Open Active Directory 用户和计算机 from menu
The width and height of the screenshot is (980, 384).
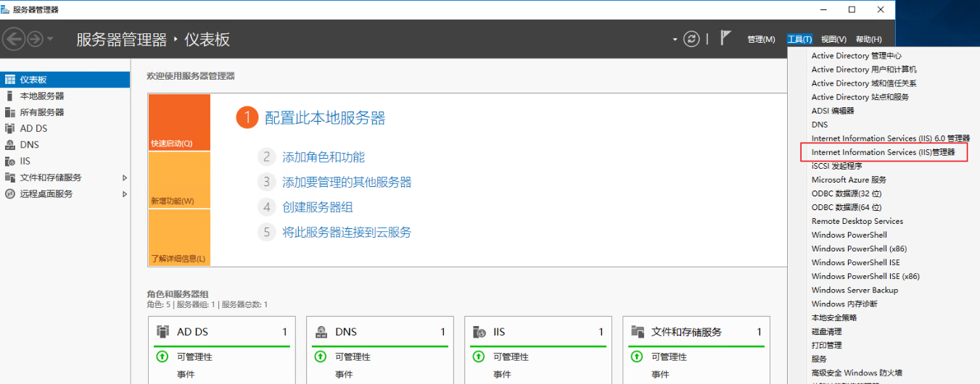click(863, 70)
